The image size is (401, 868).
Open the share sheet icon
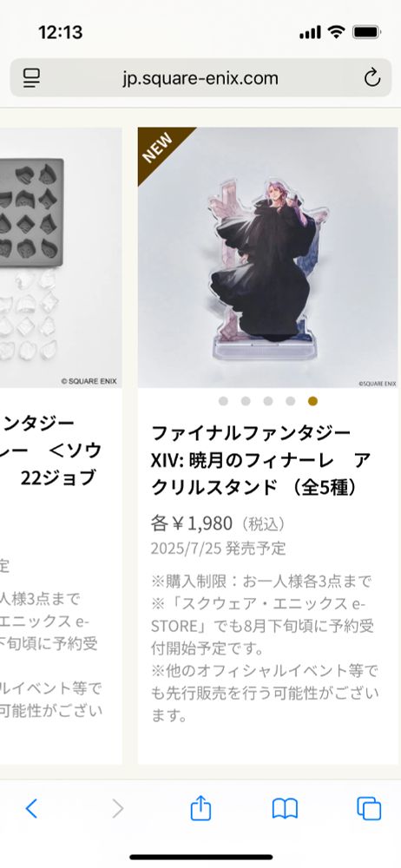[x=200, y=807]
